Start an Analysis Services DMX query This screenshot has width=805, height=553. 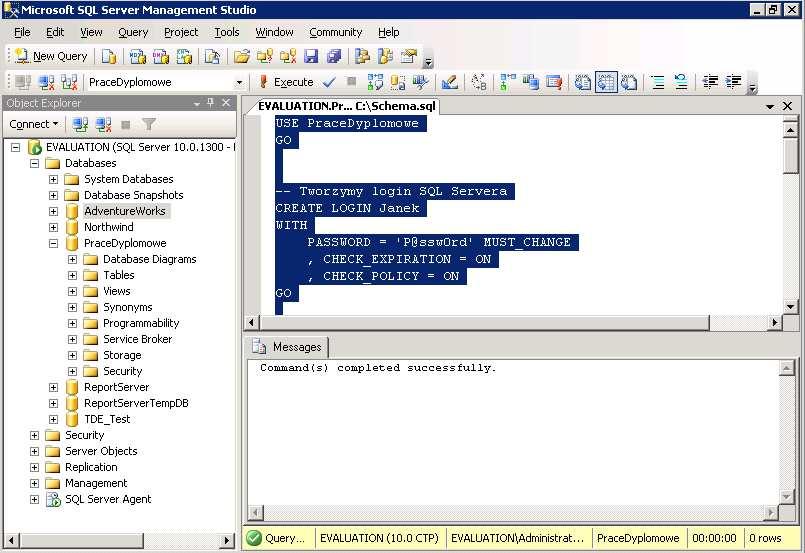tap(161, 56)
